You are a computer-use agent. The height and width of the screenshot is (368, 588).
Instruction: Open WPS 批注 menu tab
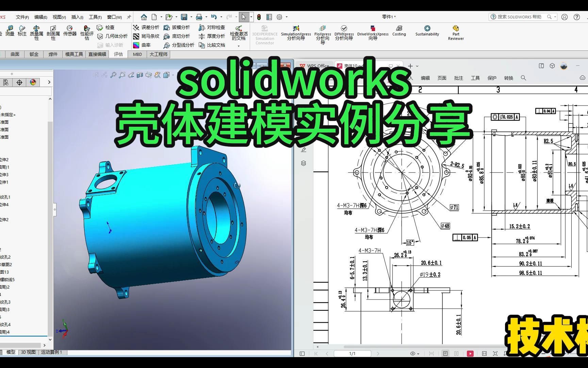point(458,78)
